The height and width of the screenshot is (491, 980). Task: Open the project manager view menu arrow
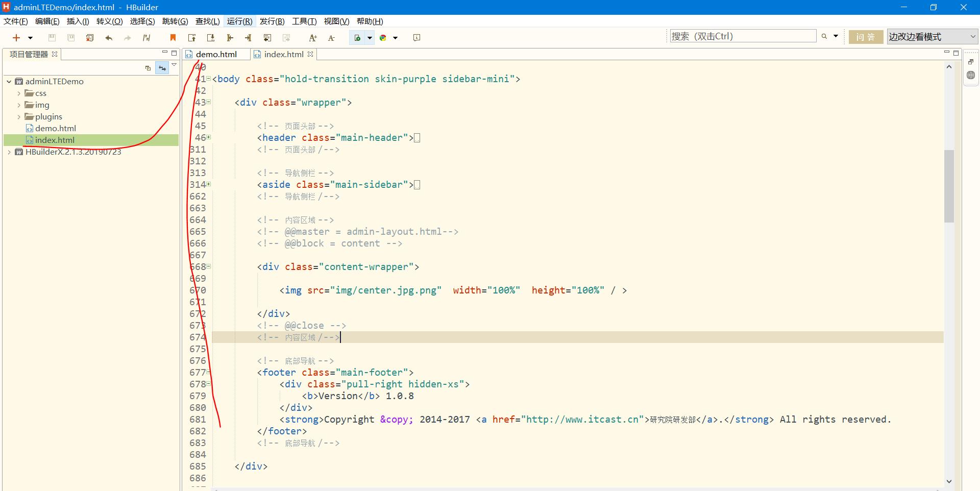point(174,65)
